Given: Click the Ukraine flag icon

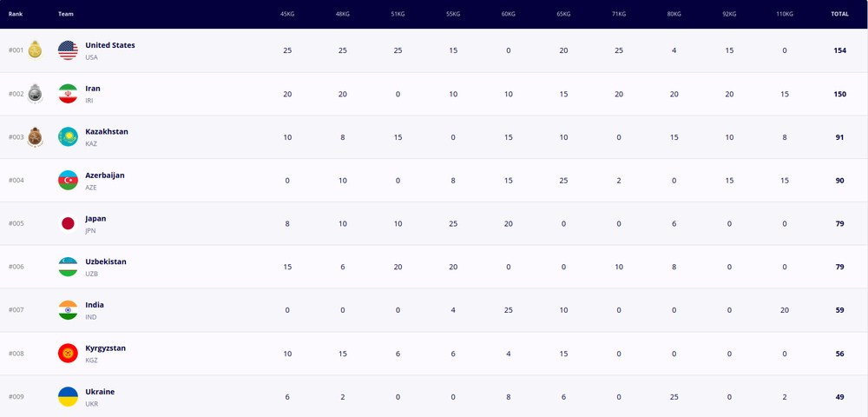Looking at the screenshot, I should pyautogui.click(x=68, y=396).
